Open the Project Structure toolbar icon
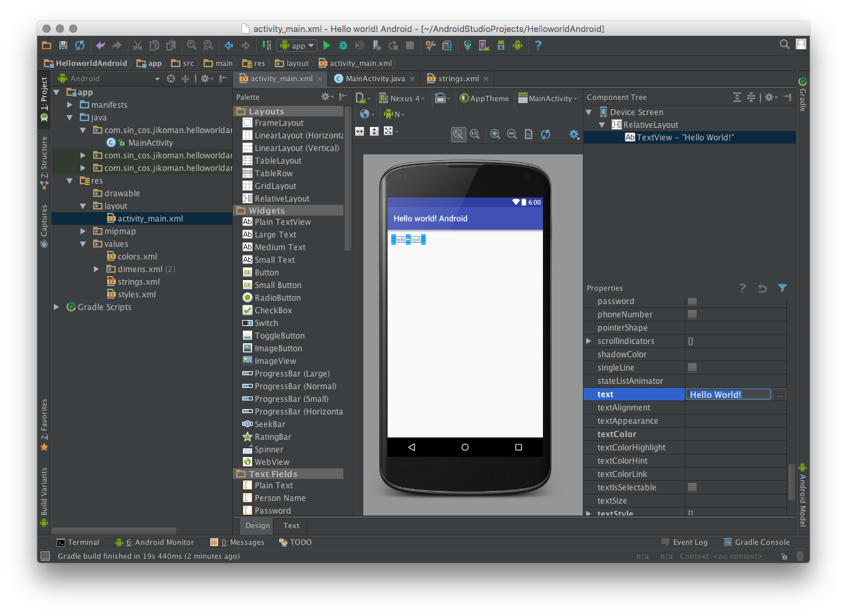This screenshot has width=847, height=616. 447,45
